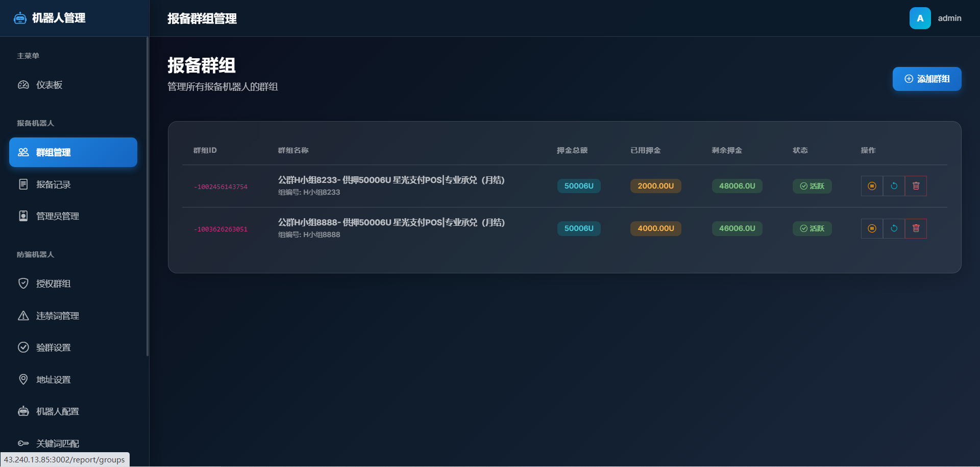The width and height of the screenshot is (980, 467).
Task: Delete the H小组8233 group
Action: tap(916, 186)
